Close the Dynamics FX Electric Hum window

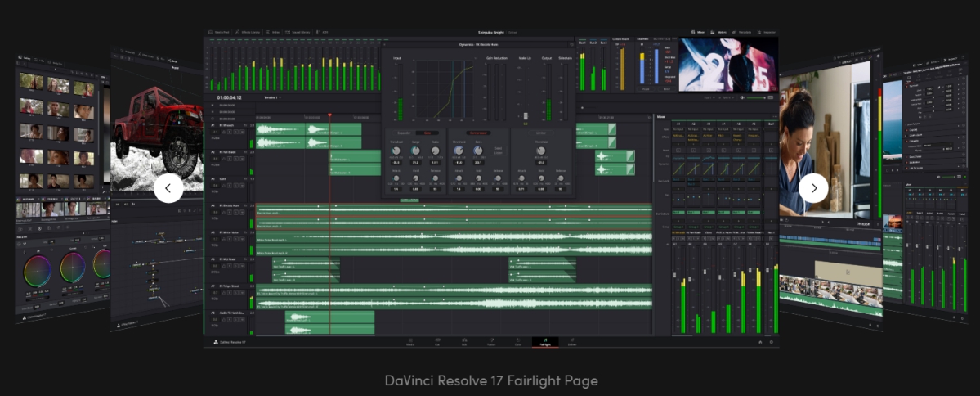384,45
